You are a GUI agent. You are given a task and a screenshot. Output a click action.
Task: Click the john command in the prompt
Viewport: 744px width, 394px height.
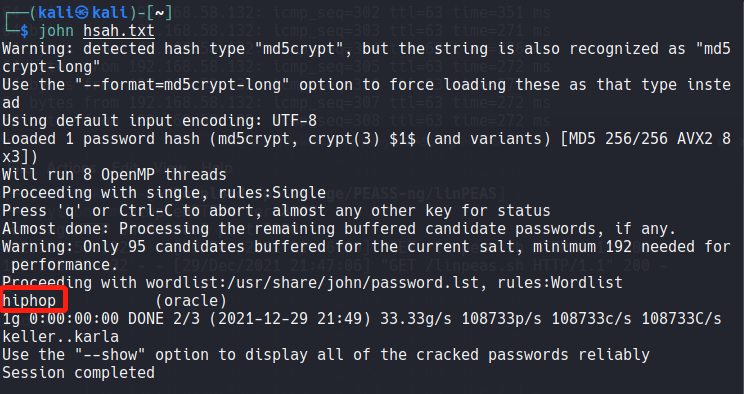[x=56, y=31]
